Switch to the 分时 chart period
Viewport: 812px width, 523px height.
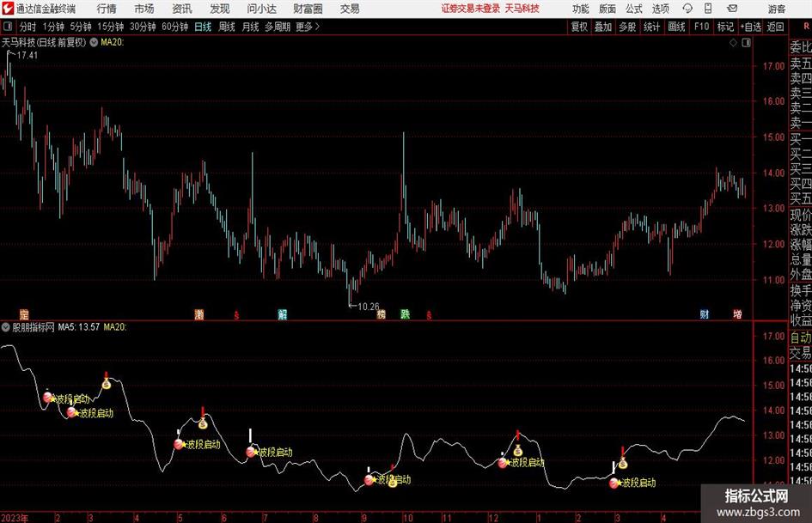28,27
